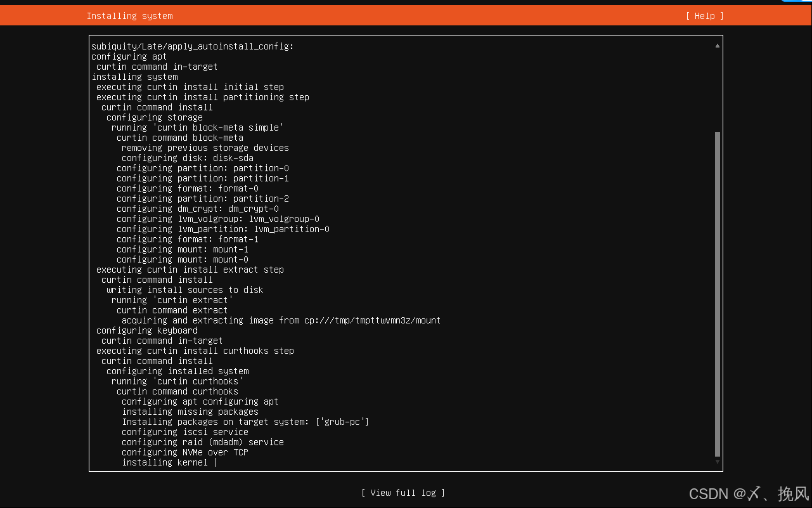This screenshot has height=508, width=812.
Task: Select the 'writing install sources to disk' line
Action: 184,289
